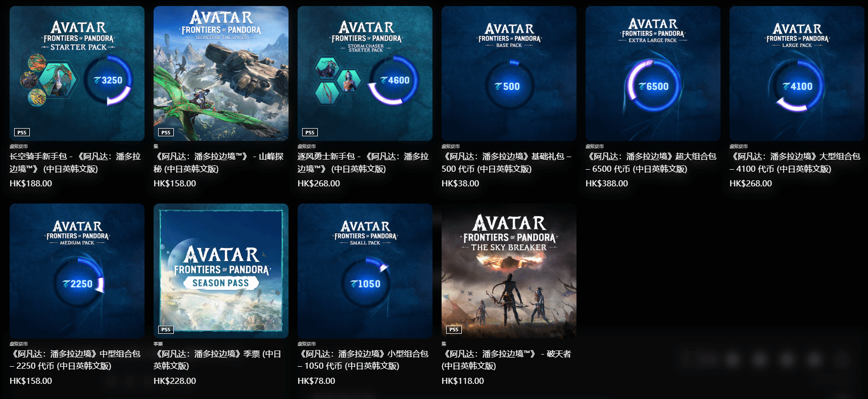The height and width of the screenshot is (399, 868).
Task: Open the Season Pass cover image
Action: click(221, 271)
